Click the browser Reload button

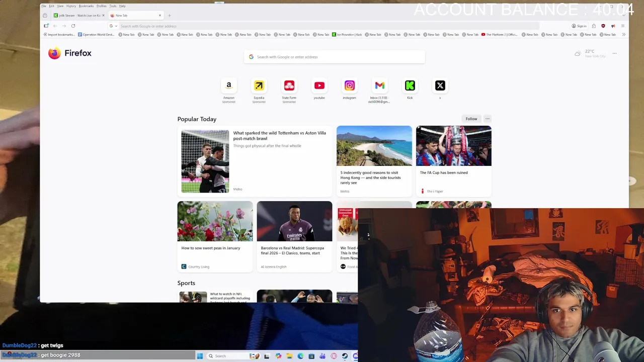tap(73, 26)
